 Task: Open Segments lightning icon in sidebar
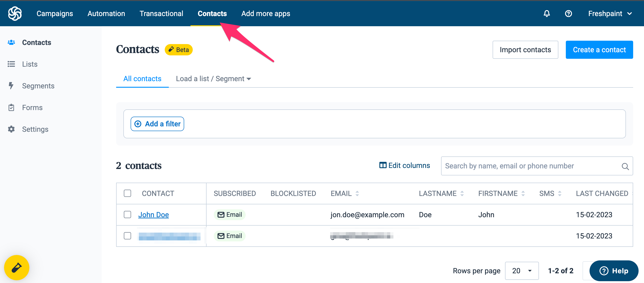tap(11, 86)
